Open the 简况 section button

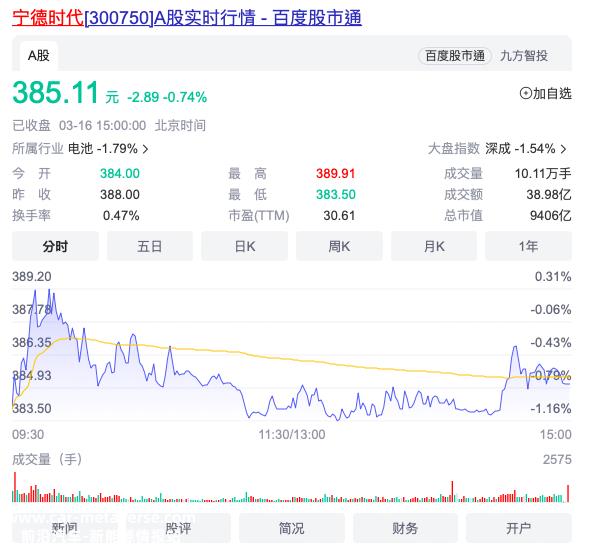[x=292, y=528]
